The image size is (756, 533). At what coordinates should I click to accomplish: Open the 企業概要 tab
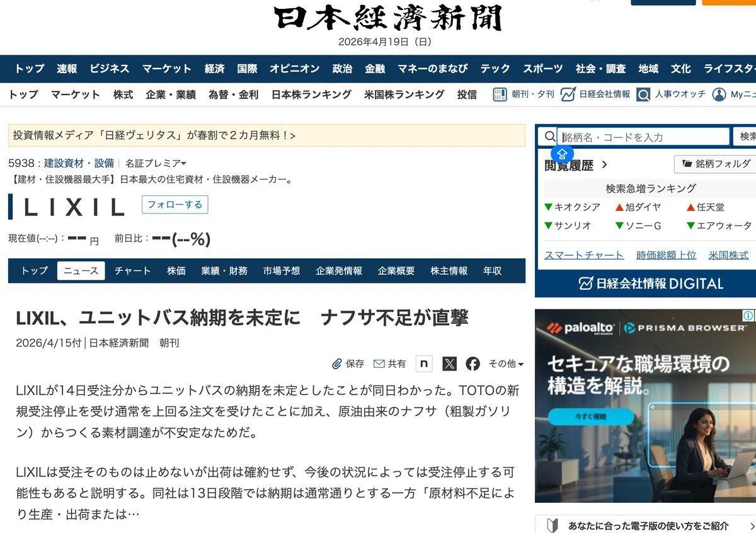click(396, 271)
